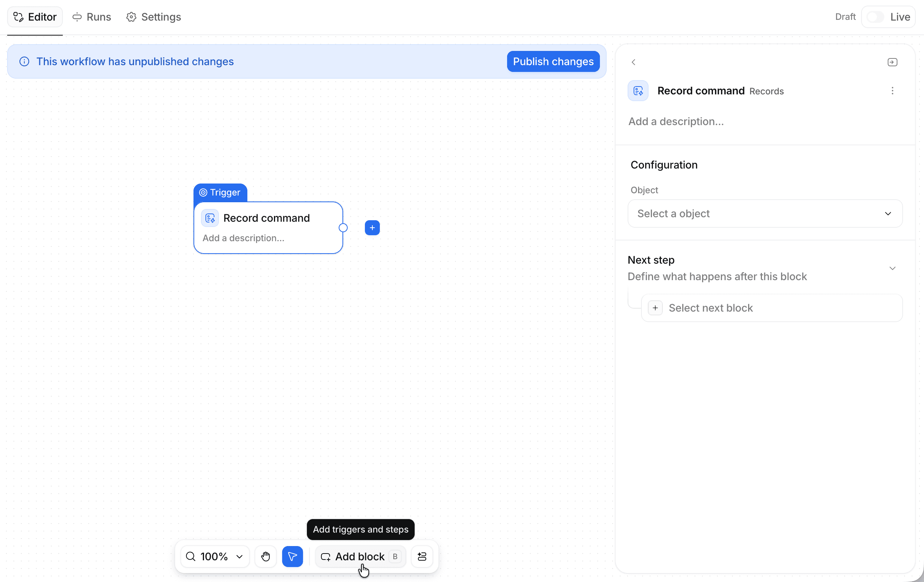Click the back chevron in side panel
Image resolution: width=924 pixels, height=582 pixels.
[x=634, y=62]
